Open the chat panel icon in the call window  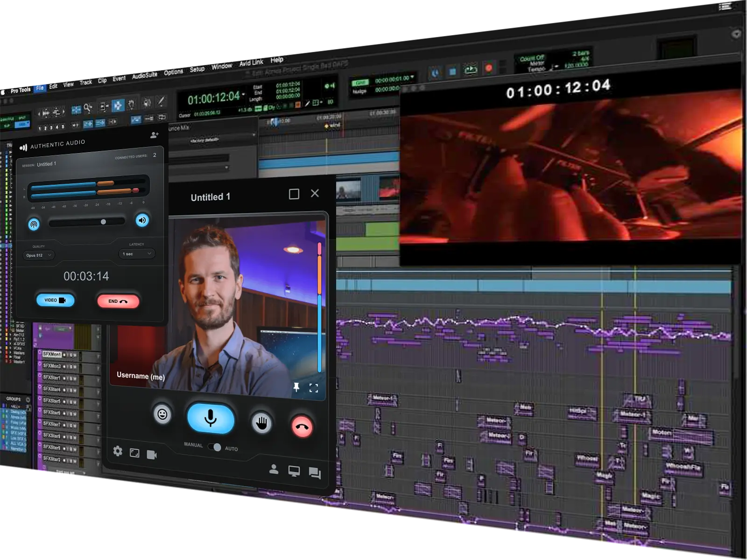(314, 473)
